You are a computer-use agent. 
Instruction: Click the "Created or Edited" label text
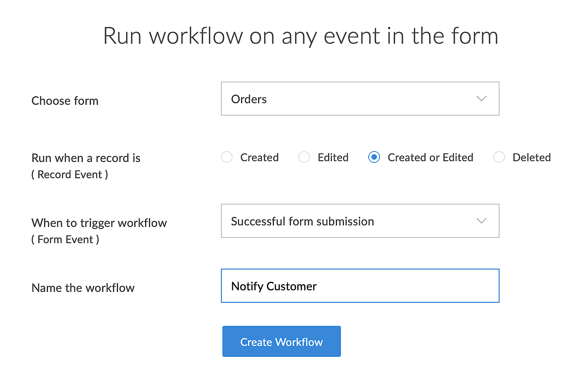[x=430, y=157]
